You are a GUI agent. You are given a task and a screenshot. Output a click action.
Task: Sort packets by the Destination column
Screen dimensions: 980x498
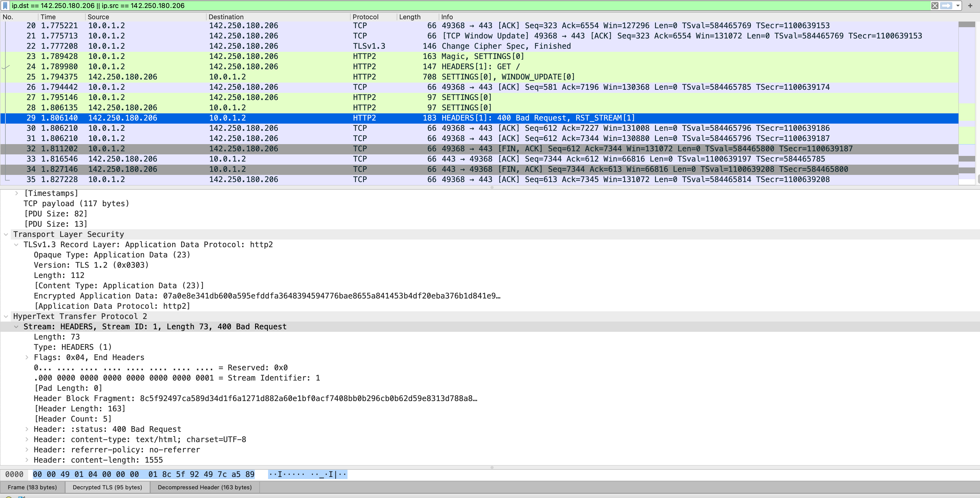pyautogui.click(x=278, y=17)
